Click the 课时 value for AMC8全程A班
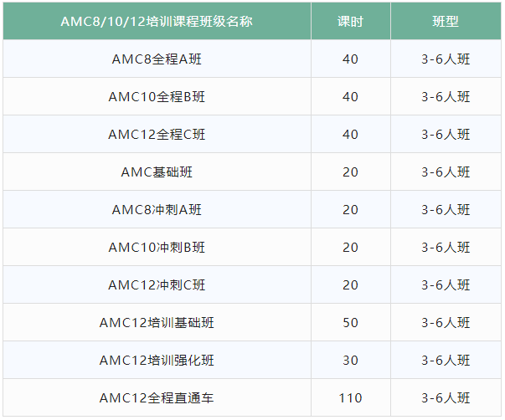The height and width of the screenshot is (420, 505). [350, 59]
